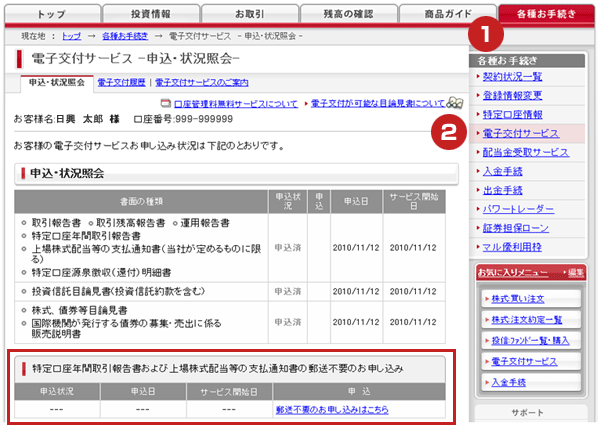
Task: Click the サービス開始日 header in the upper table
Action: tap(414, 201)
